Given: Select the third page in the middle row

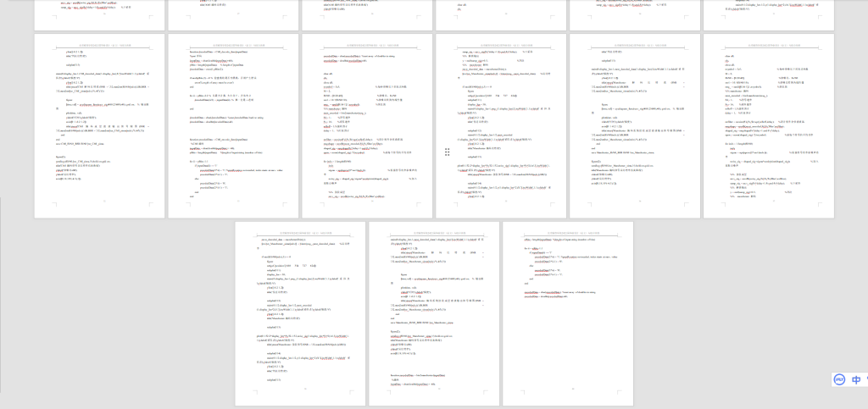Looking at the screenshot, I should (x=367, y=125).
